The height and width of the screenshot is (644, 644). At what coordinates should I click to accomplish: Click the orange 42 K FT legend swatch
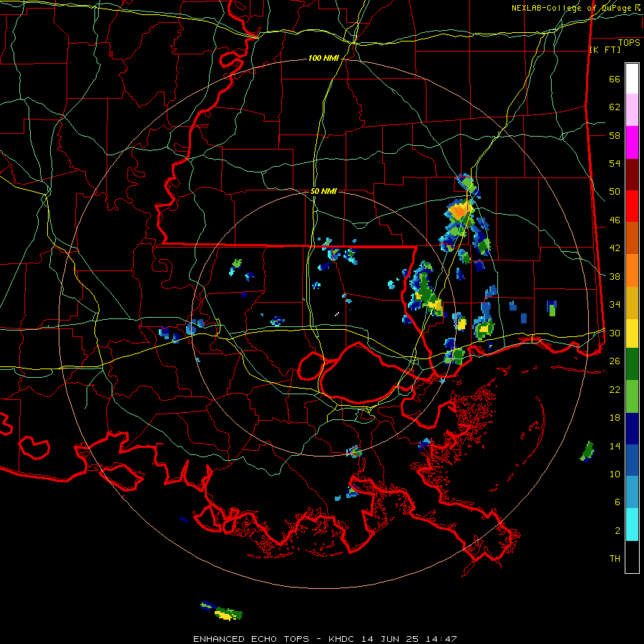tap(632, 270)
